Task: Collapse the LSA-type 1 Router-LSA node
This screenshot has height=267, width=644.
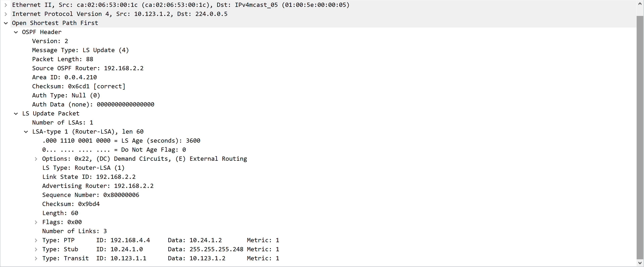Action: 26,132
